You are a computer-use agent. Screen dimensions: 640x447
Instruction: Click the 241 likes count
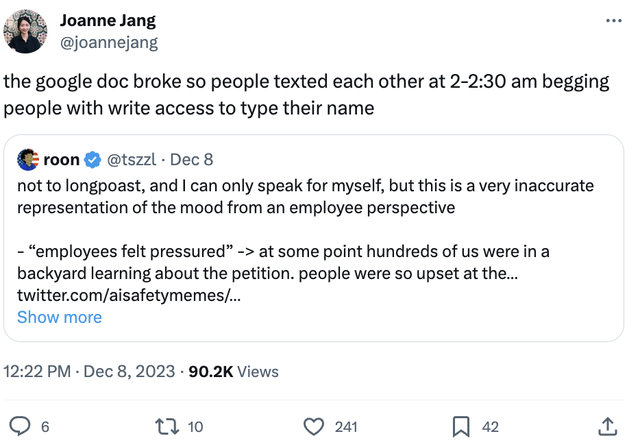[x=346, y=426]
